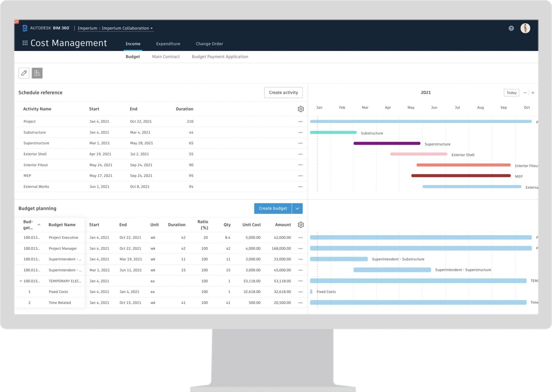Click the help question mark icon
552x392 pixels.
click(511, 28)
